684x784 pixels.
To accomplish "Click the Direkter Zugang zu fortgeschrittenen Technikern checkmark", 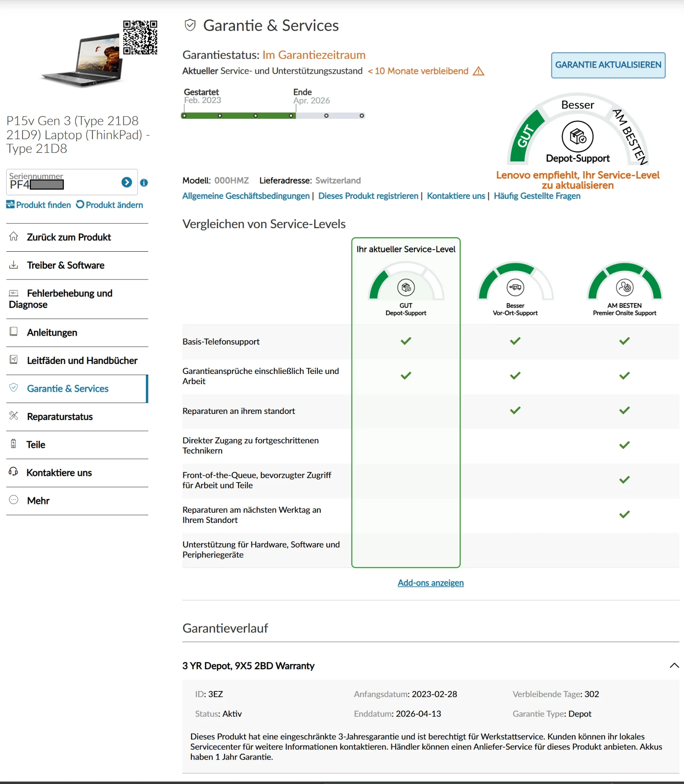I will click(x=624, y=445).
